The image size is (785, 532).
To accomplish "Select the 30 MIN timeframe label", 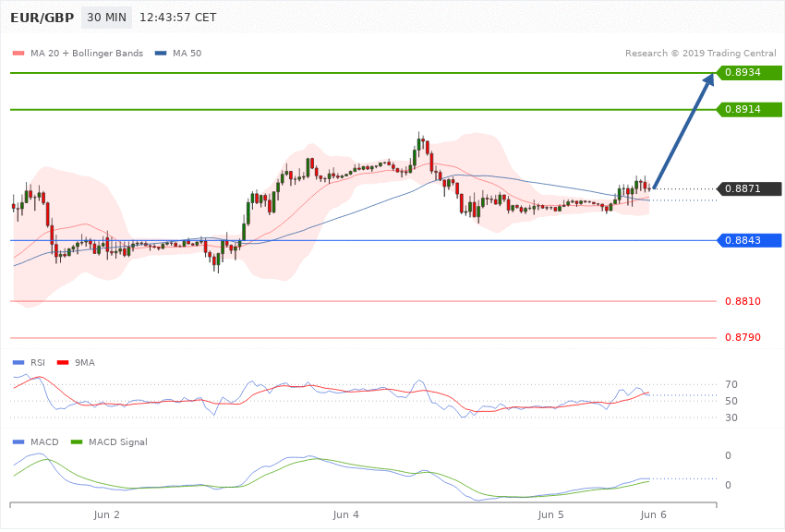I will click(106, 18).
